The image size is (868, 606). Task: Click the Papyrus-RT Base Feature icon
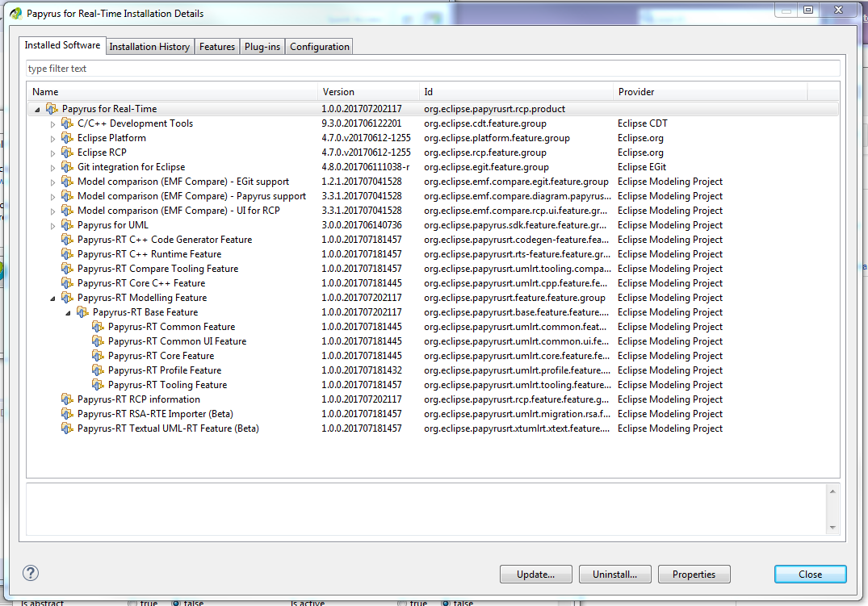pyautogui.click(x=82, y=311)
